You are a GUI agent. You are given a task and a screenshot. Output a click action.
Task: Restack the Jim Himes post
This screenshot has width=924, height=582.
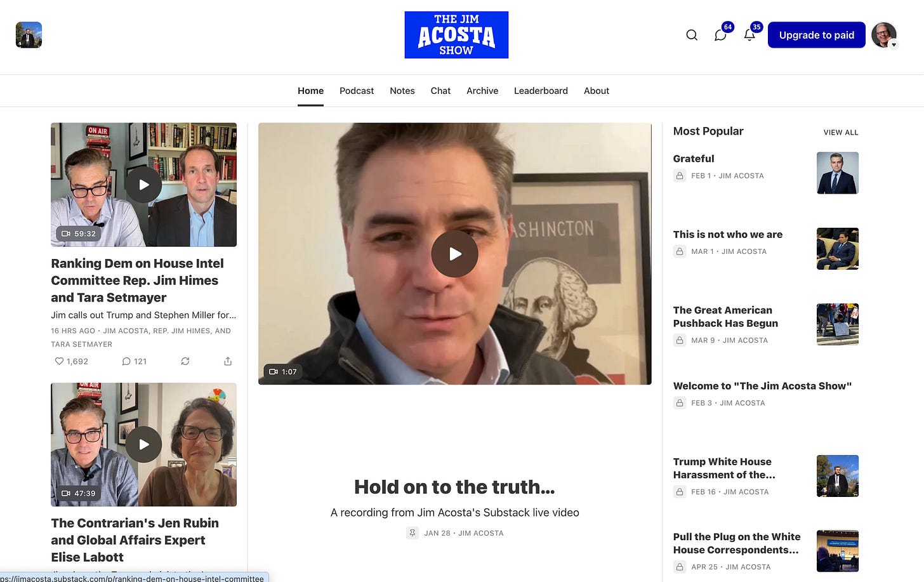coord(185,361)
